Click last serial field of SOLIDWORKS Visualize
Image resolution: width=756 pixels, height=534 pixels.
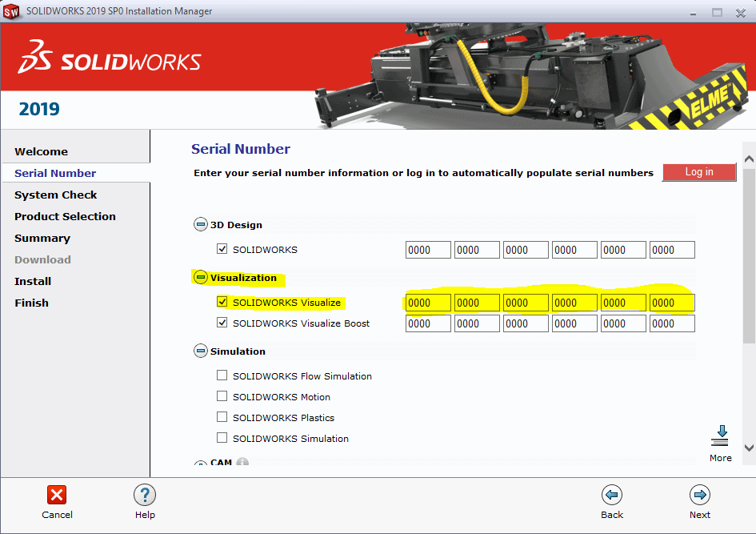(672, 303)
